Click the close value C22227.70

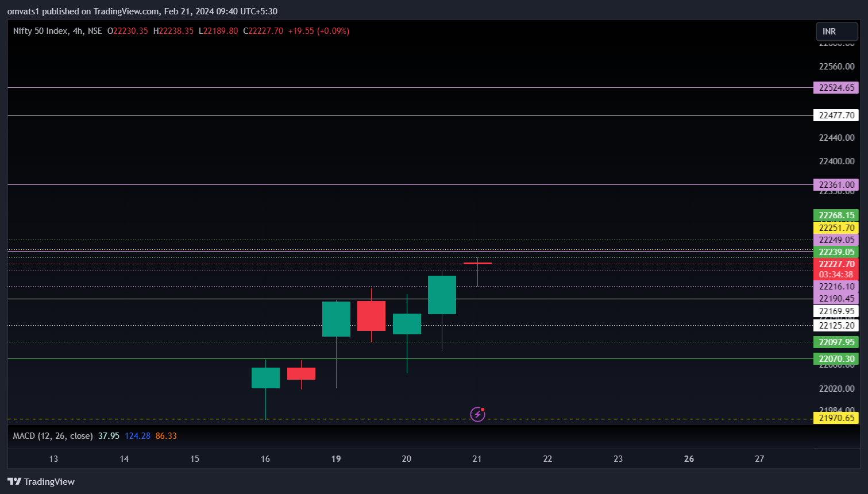pos(263,31)
